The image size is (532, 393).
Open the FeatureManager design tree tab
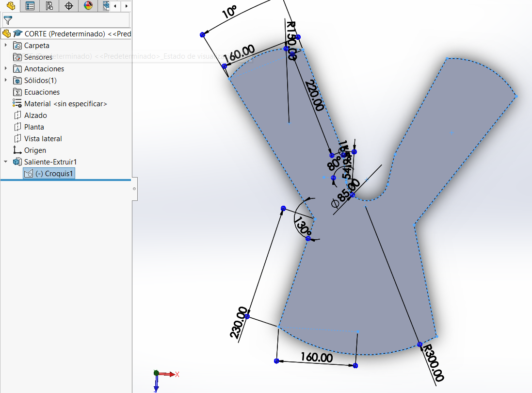pyautogui.click(x=11, y=6)
